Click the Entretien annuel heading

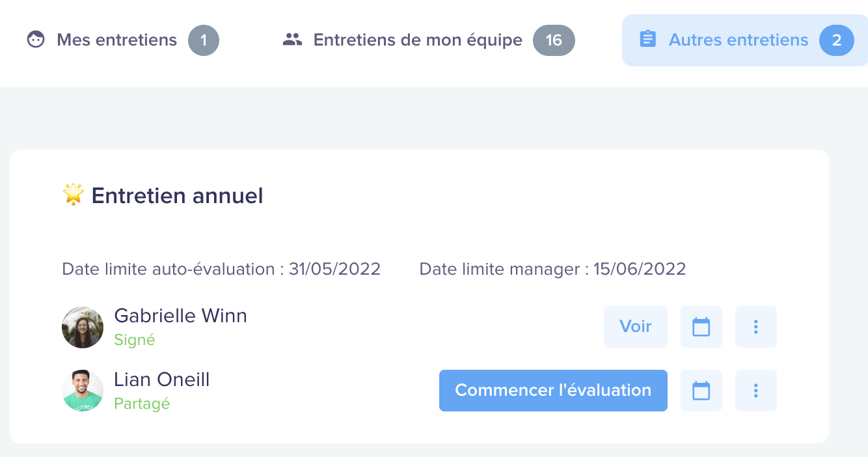pyautogui.click(x=177, y=195)
